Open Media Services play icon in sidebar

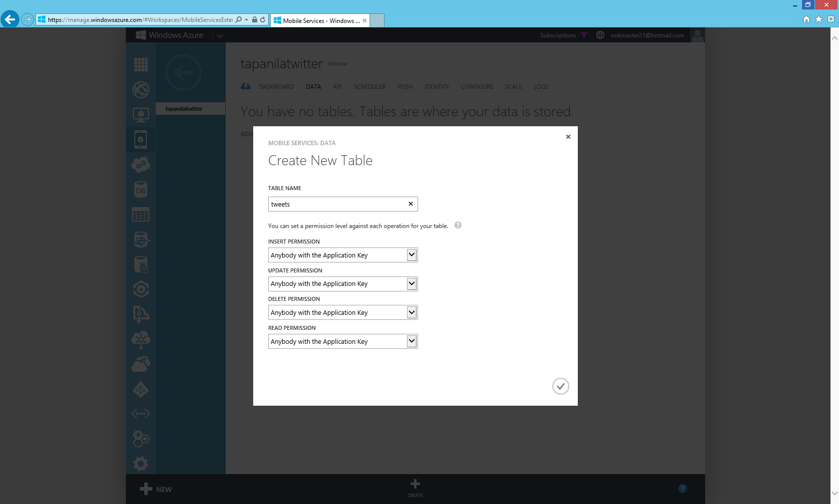[141, 289]
